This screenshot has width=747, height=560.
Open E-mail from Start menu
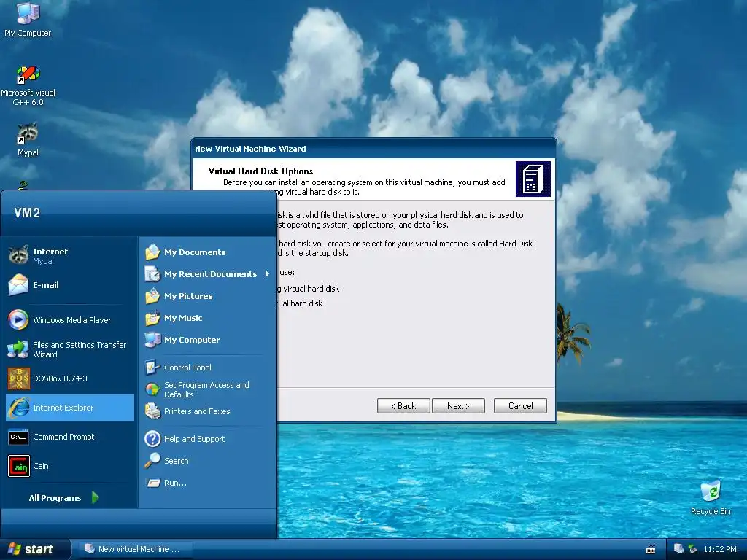pos(70,285)
